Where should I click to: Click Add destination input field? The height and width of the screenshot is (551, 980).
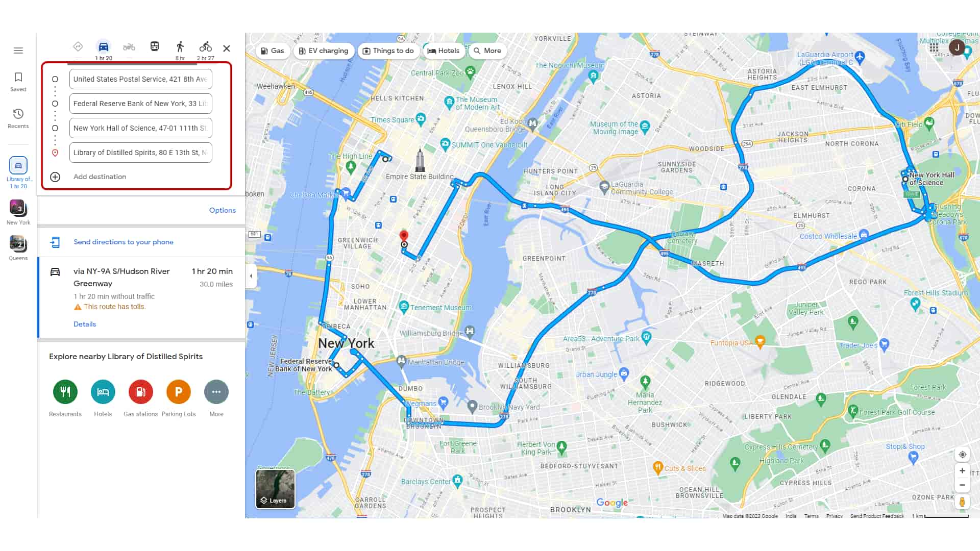point(100,176)
